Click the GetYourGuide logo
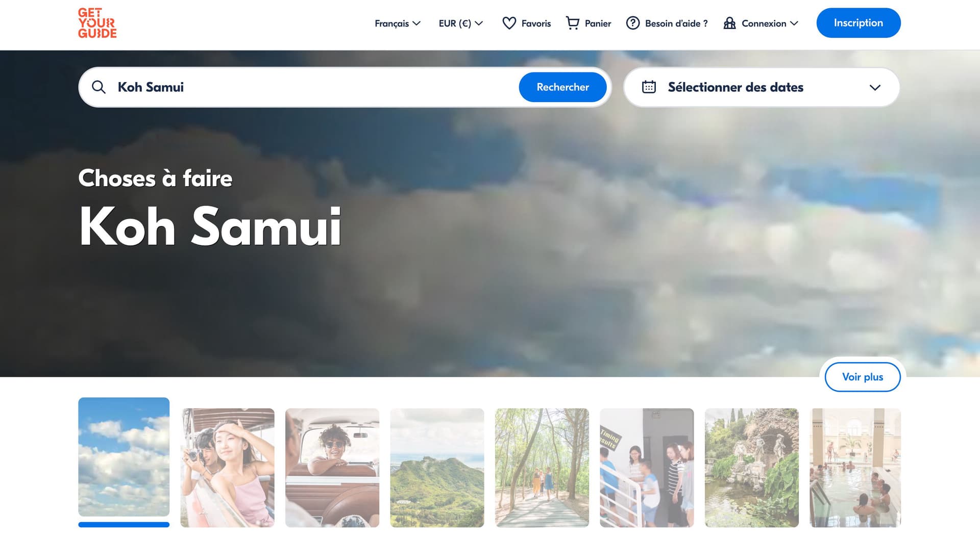 point(97,23)
